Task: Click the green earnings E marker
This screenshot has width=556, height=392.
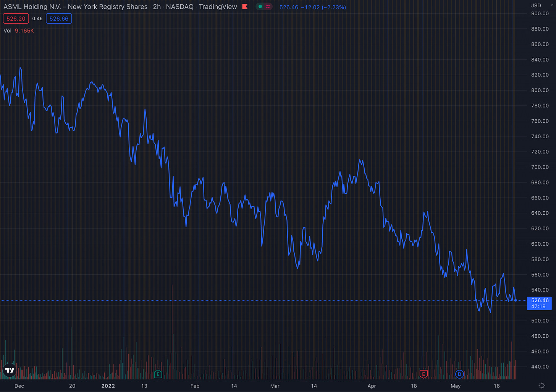Action: coord(158,374)
